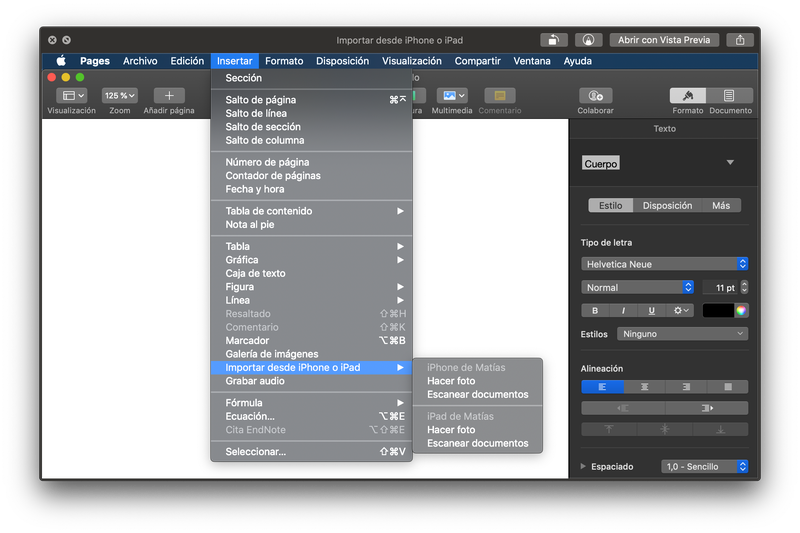Switch to the Más tab
The width and height of the screenshot is (800, 533).
pos(721,205)
